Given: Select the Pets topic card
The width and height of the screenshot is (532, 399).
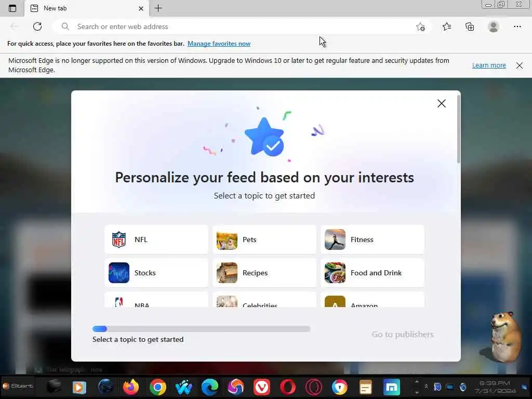Looking at the screenshot, I should [x=264, y=240].
